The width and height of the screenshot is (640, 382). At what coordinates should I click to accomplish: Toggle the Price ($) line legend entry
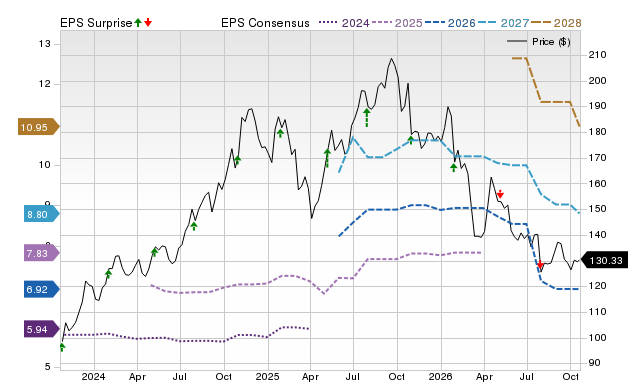point(539,42)
